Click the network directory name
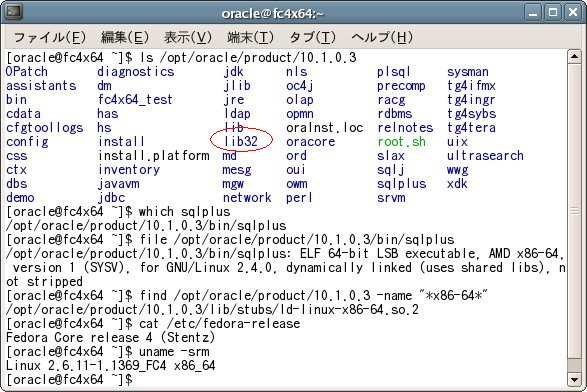The height and width of the screenshot is (392, 587). (x=247, y=198)
